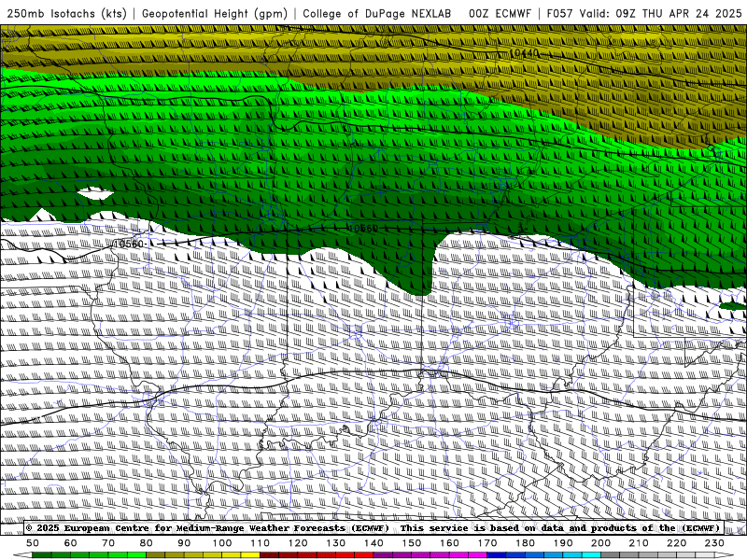Select the '170' color scale label

point(486,543)
